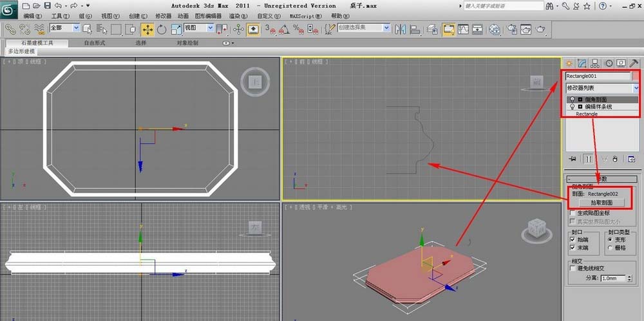Click the Redo arrow icon
The image size is (644, 321).
tap(74, 6)
